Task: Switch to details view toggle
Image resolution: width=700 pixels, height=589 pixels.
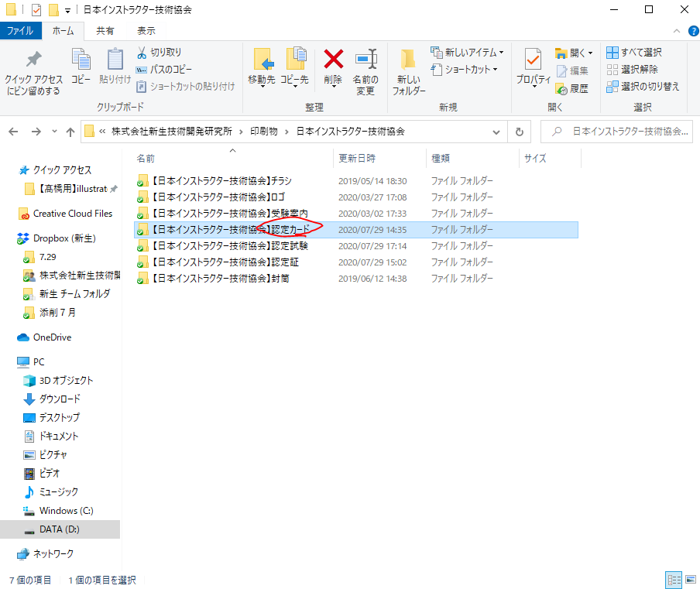Action: pyautogui.click(x=672, y=580)
